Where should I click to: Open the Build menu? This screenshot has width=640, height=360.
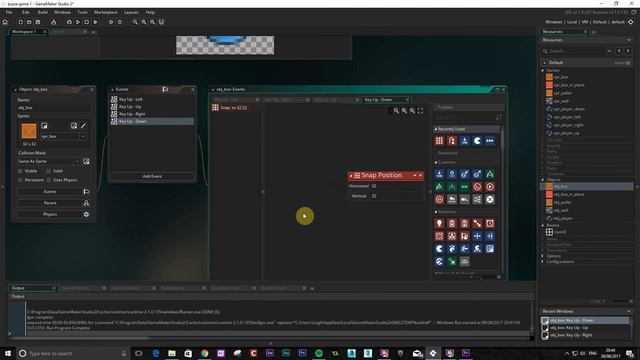click(42, 12)
